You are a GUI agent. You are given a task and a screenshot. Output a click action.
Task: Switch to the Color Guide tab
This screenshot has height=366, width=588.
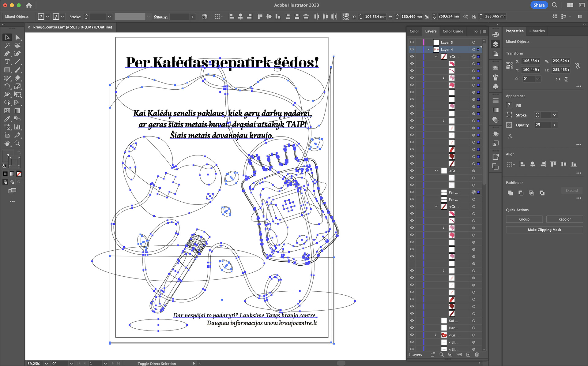453,31
